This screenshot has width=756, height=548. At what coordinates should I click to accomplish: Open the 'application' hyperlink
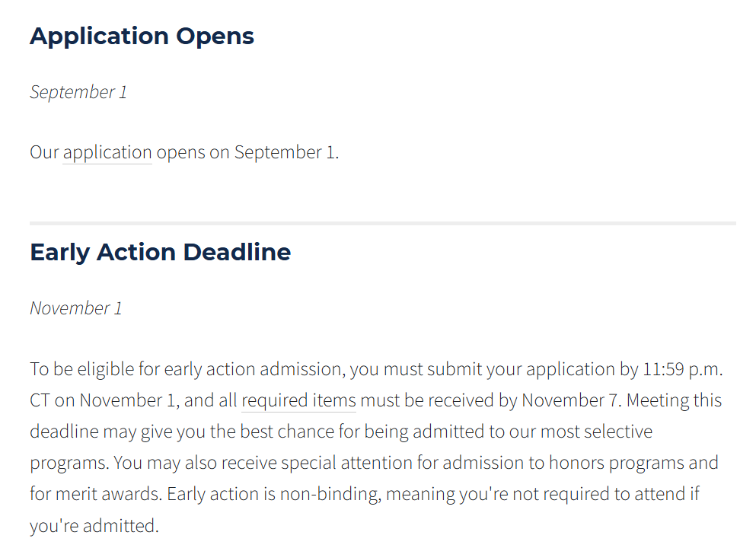[107, 152]
